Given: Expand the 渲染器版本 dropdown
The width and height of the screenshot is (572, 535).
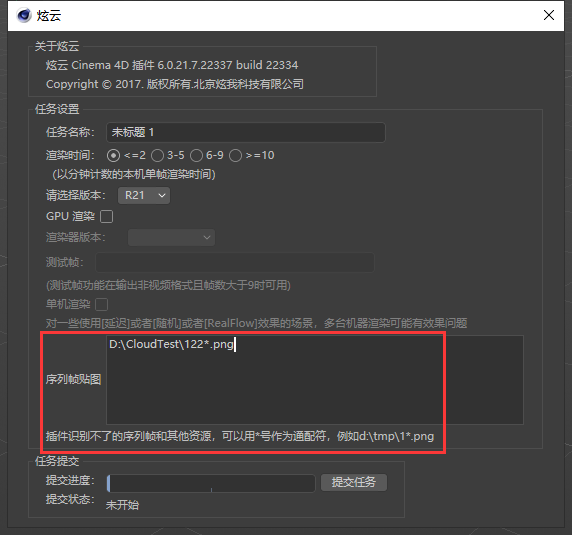Looking at the screenshot, I should coord(171,237).
